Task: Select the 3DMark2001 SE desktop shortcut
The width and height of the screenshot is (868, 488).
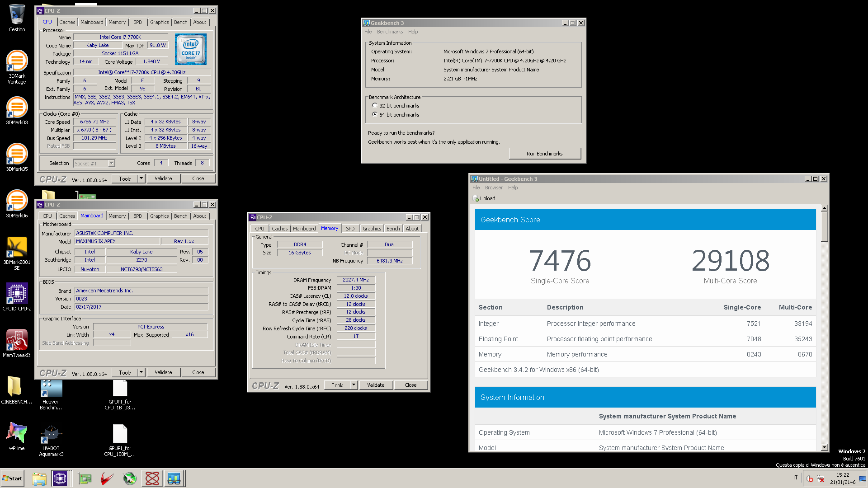Action: pyautogui.click(x=17, y=253)
